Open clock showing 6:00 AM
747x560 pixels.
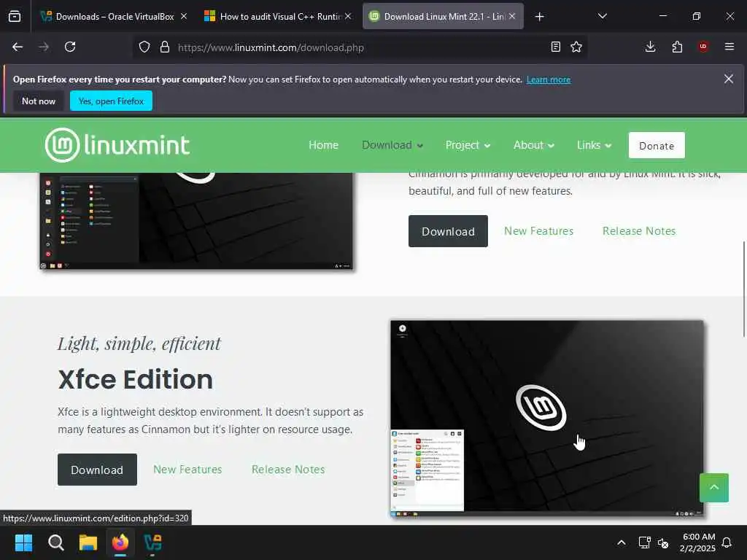tap(697, 542)
